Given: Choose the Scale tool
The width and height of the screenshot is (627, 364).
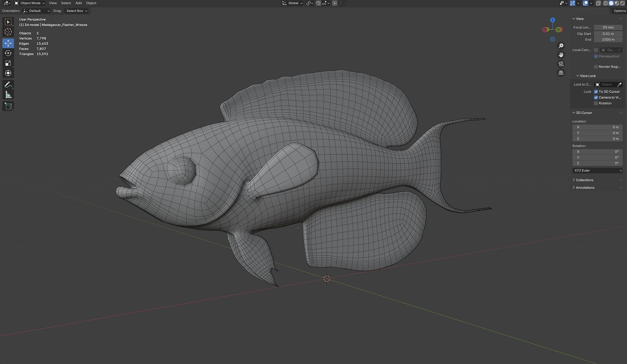Looking at the screenshot, I should (8, 63).
